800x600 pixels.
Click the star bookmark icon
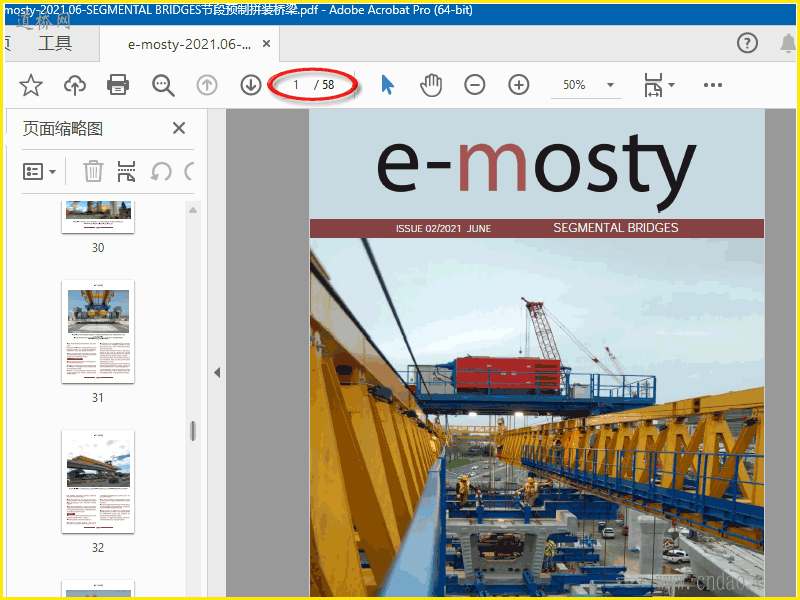pyautogui.click(x=31, y=85)
